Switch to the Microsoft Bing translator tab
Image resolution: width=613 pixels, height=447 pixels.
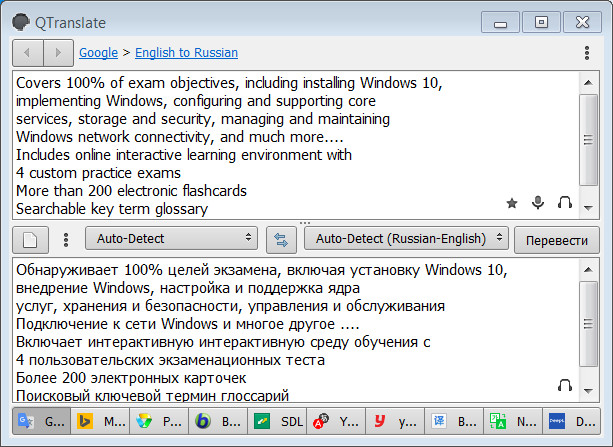100,421
